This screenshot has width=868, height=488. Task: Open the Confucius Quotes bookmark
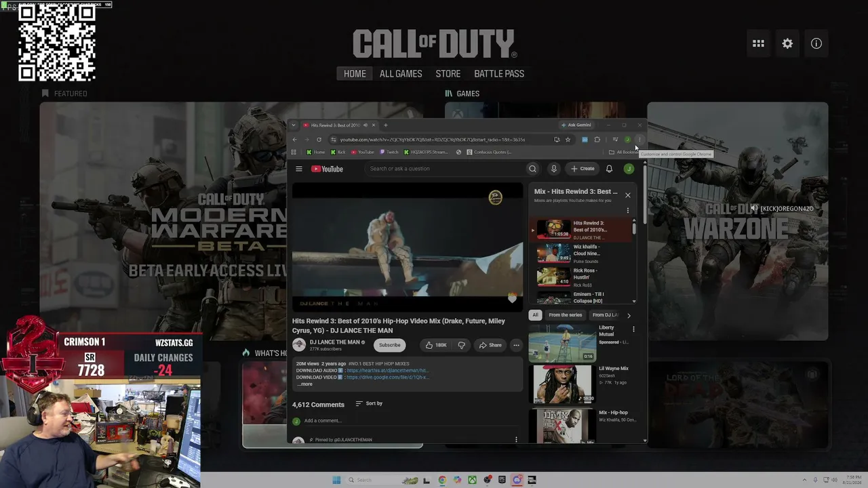click(489, 152)
